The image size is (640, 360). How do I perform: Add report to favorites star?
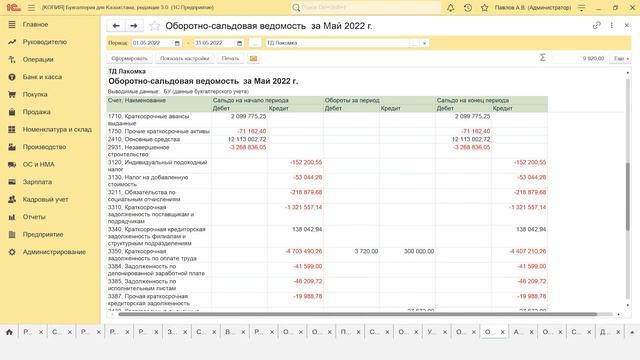click(154, 26)
